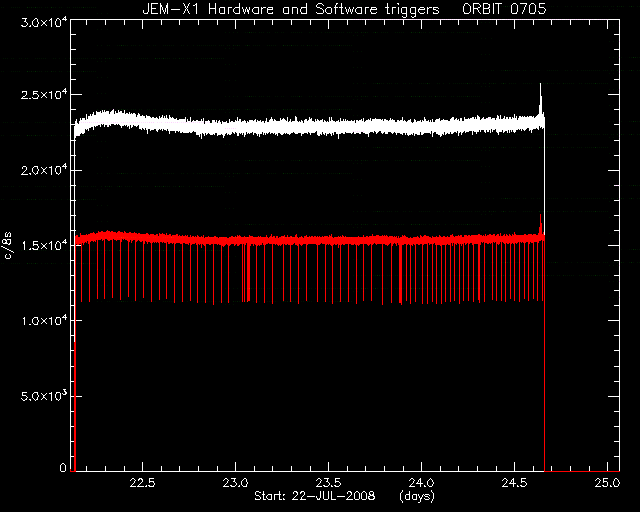Click the "Start: 22-JUL-2008" axis caption
Viewport: 640px width, 512px height.
pyautogui.click(x=314, y=496)
